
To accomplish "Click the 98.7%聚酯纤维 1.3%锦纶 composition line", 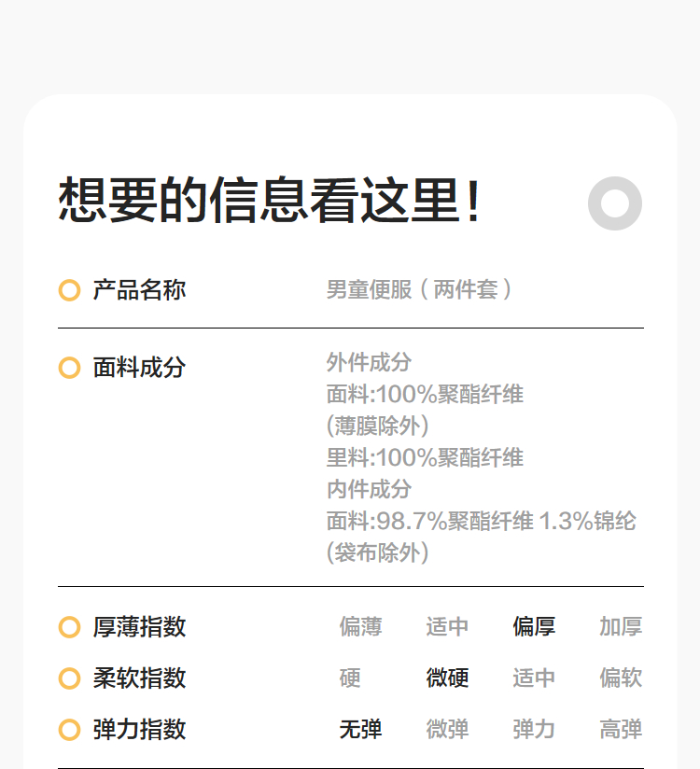I will point(481,521).
